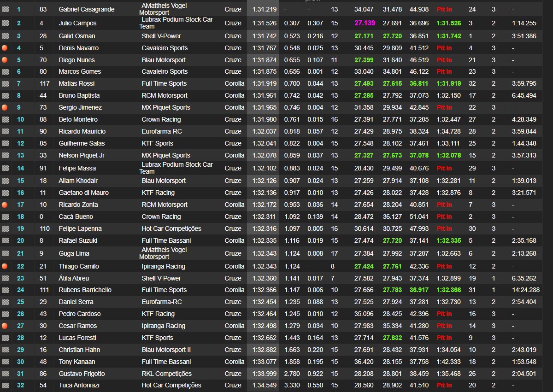Click car number 51 for Átila Abreu
The height and width of the screenshot is (392, 553).
click(x=43, y=278)
